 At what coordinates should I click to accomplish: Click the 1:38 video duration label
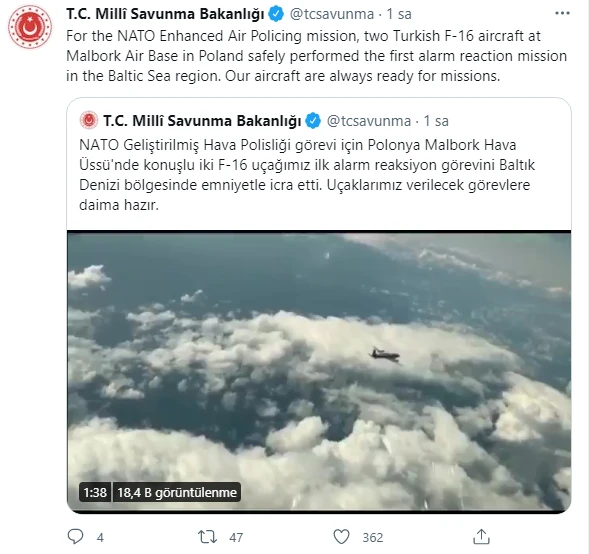95,492
